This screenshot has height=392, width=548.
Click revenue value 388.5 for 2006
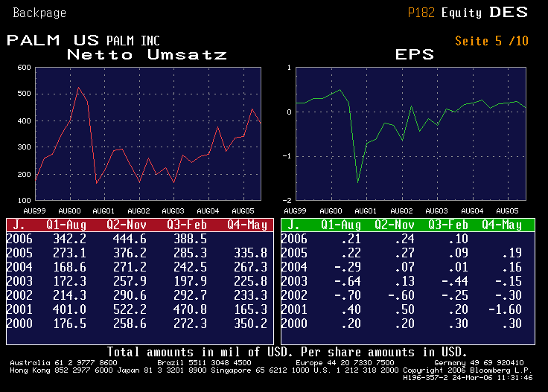pos(190,239)
